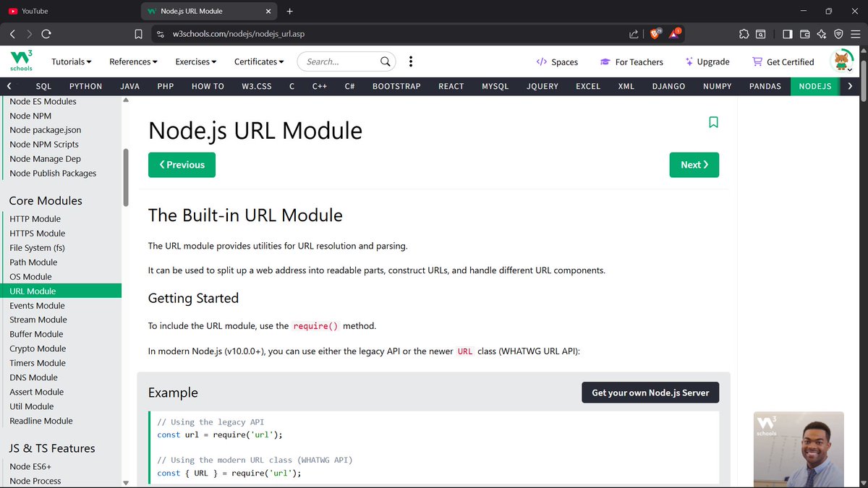Open Crypto Module in sidebar
The width and height of the screenshot is (868, 488).
coord(38,348)
